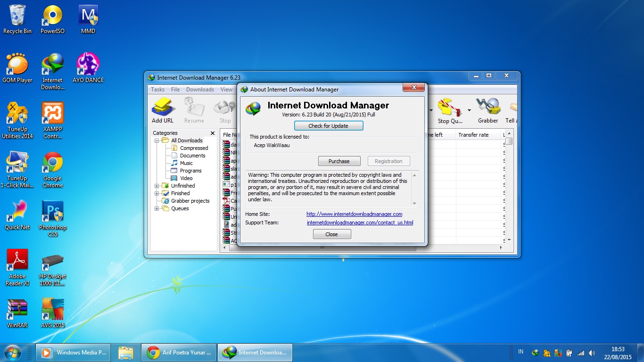Open the Support Team contact_us link
644x362 pixels.
point(360,222)
